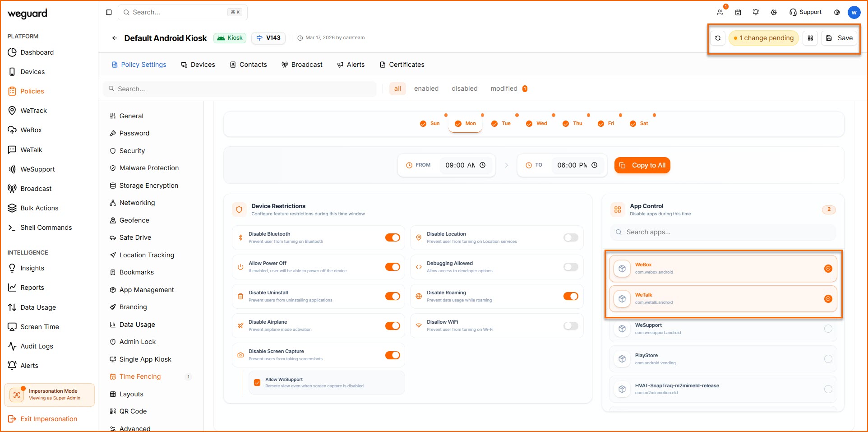The image size is (868, 432).
Task: Click the grid view icon near Save
Action: coord(810,38)
